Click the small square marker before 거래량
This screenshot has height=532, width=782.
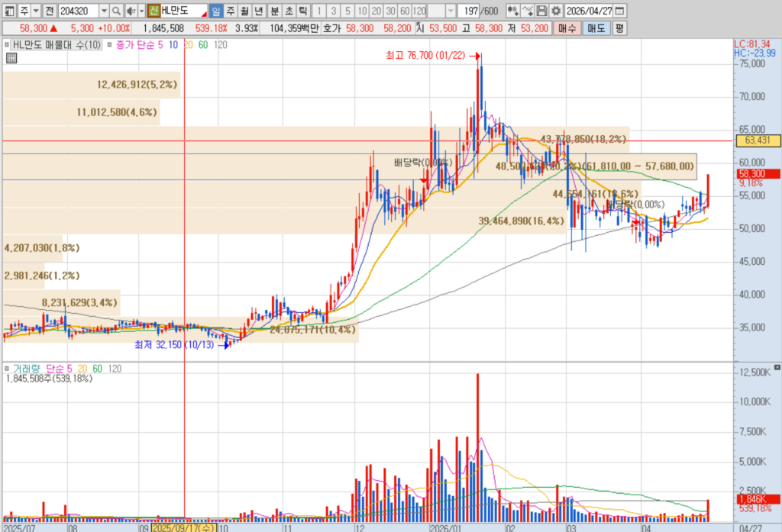pos(6,369)
